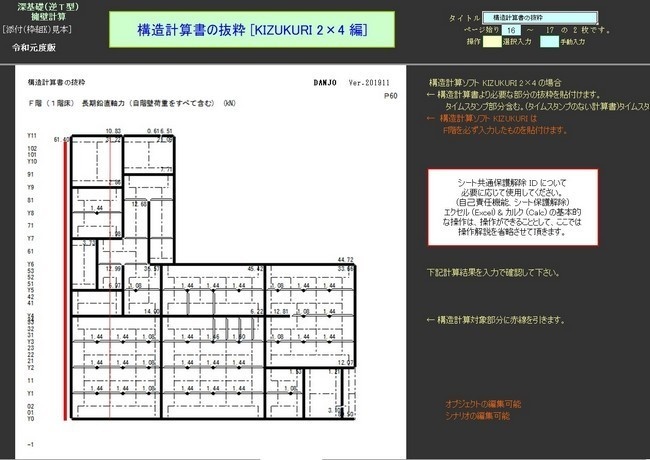
Task: Click the F階（1階床）長期鉛直軸力 caption
Action: (x=132, y=103)
